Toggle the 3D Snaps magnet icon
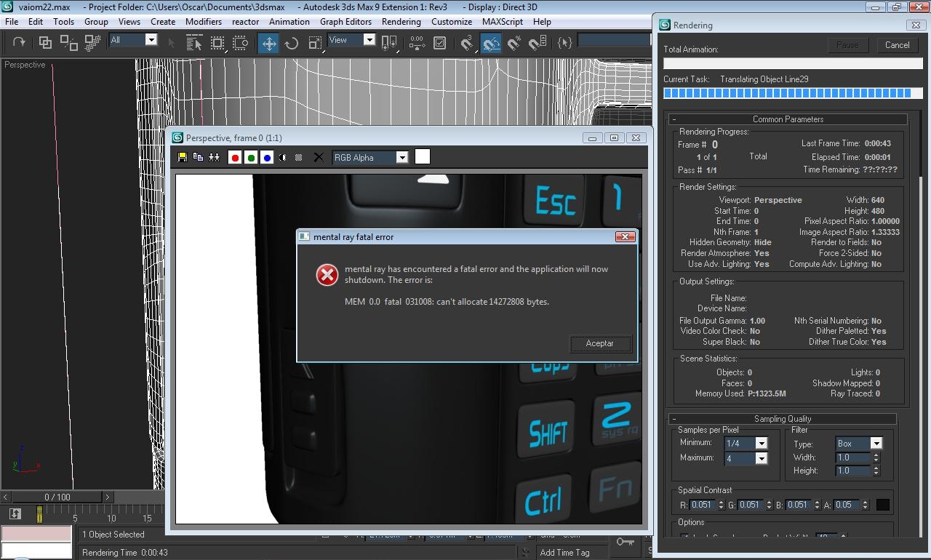Screen dimensions: 931x560 (468, 42)
